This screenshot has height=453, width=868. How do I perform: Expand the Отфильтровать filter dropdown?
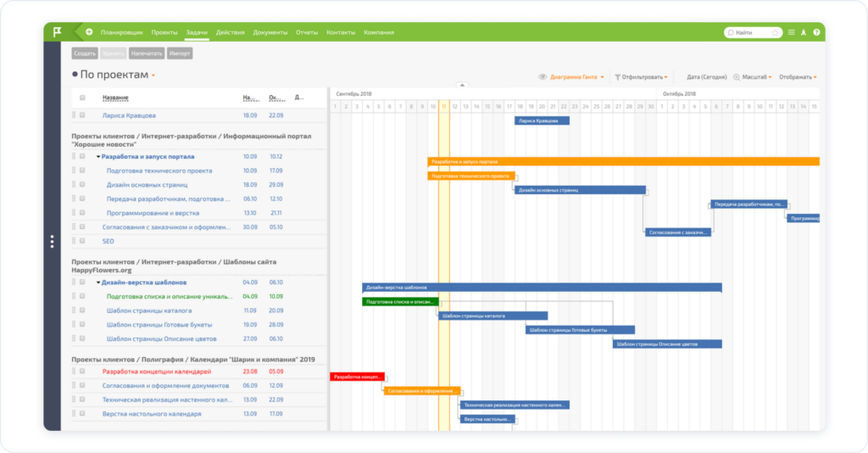tap(643, 77)
